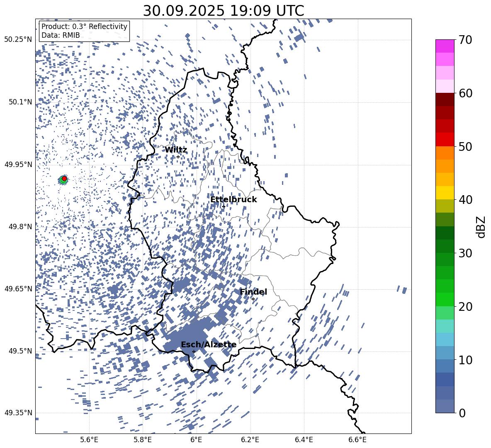The width and height of the screenshot is (491, 448).
Task: Click the colorbar tick label 40
Action: (x=466, y=200)
